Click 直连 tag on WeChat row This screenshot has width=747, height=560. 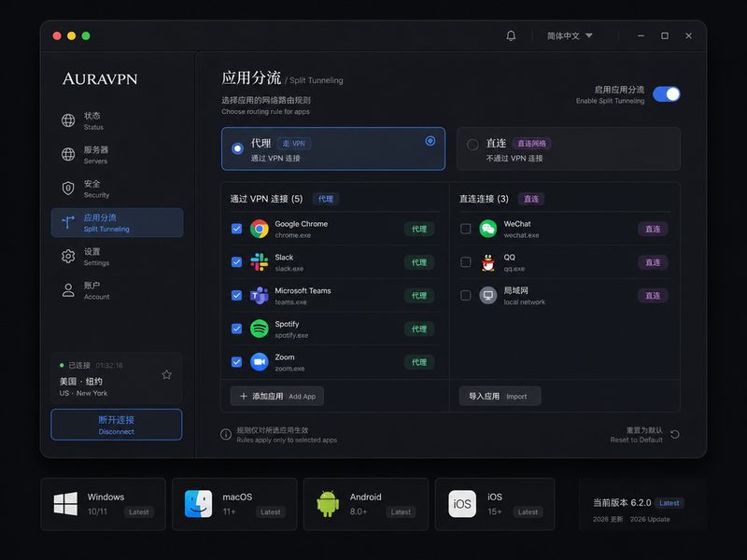653,229
